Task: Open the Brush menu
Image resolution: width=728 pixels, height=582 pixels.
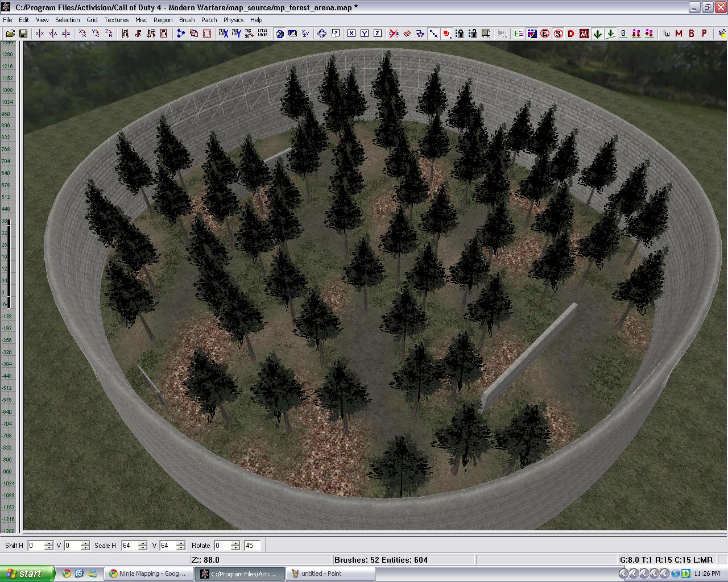Action: tap(187, 20)
